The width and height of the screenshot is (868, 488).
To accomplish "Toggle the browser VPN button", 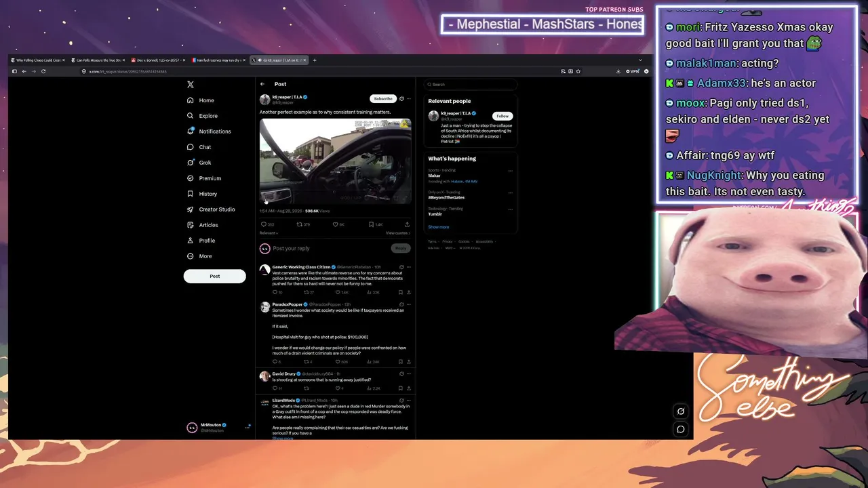I will (633, 71).
